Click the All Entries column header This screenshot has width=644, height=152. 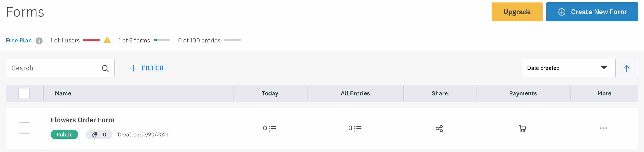pyautogui.click(x=355, y=93)
